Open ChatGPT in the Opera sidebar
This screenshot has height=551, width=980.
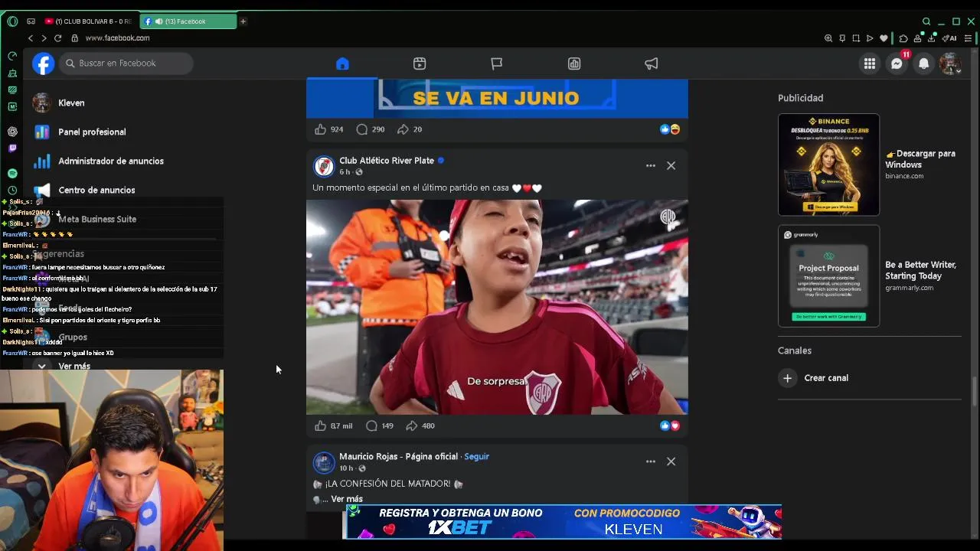tap(12, 132)
